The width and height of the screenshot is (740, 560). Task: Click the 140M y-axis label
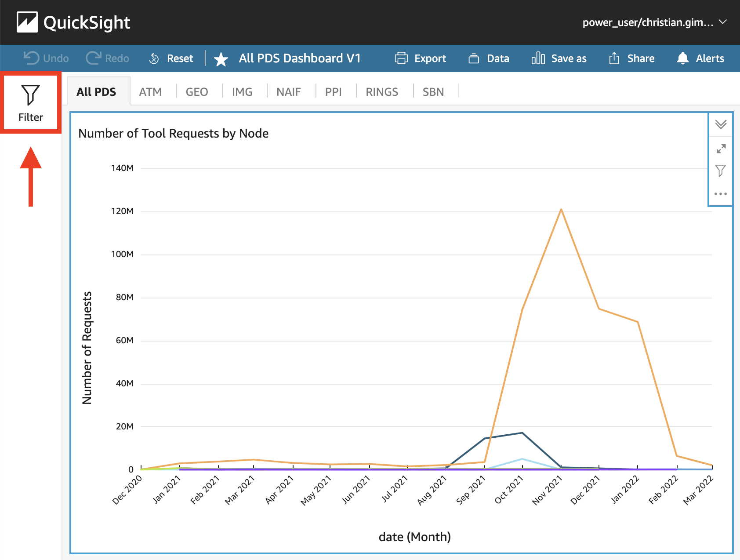pyautogui.click(x=122, y=168)
